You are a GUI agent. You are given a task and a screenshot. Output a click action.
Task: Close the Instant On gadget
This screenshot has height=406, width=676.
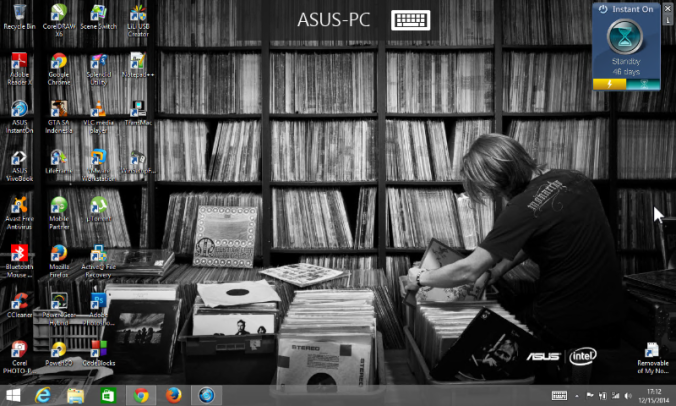coord(668,8)
